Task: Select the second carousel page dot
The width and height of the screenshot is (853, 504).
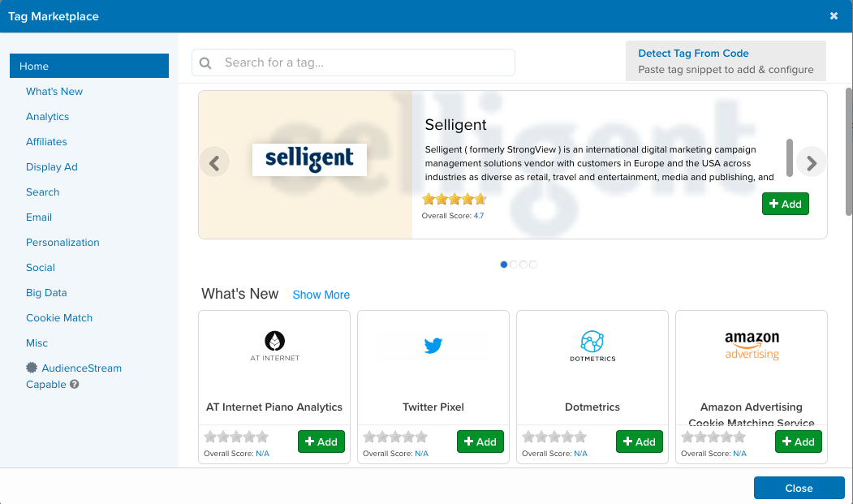Action: coord(514,265)
